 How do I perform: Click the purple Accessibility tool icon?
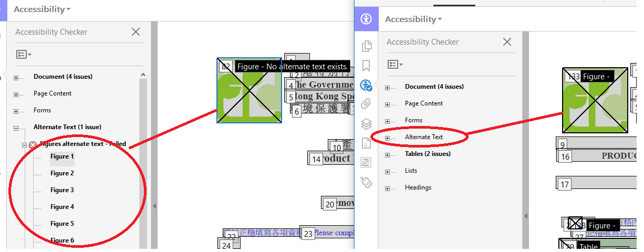(366, 19)
